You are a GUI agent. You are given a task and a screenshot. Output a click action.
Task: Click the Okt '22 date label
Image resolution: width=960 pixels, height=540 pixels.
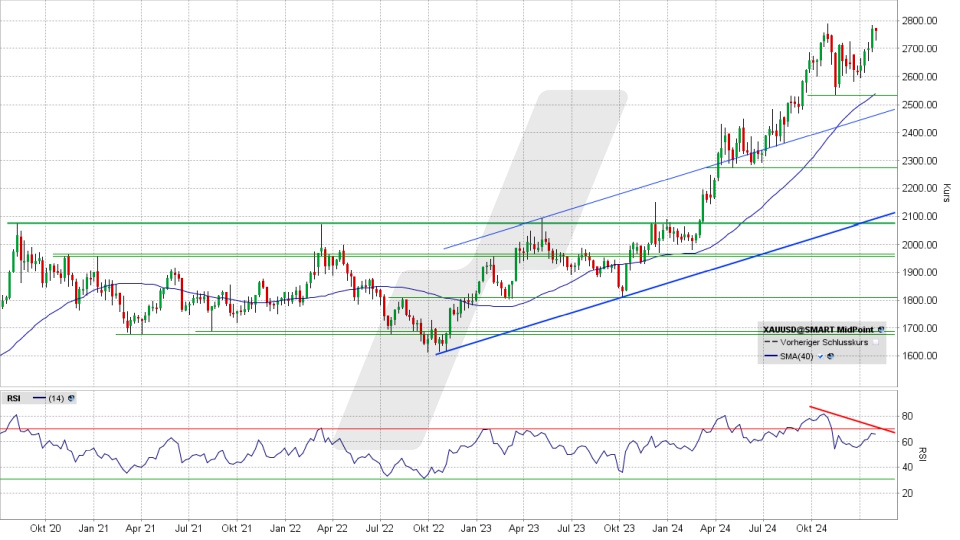(x=429, y=528)
